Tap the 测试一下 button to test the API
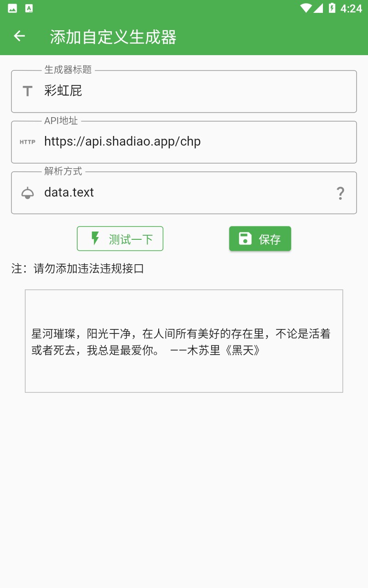368x588 pixels. [x=120, y=238]
